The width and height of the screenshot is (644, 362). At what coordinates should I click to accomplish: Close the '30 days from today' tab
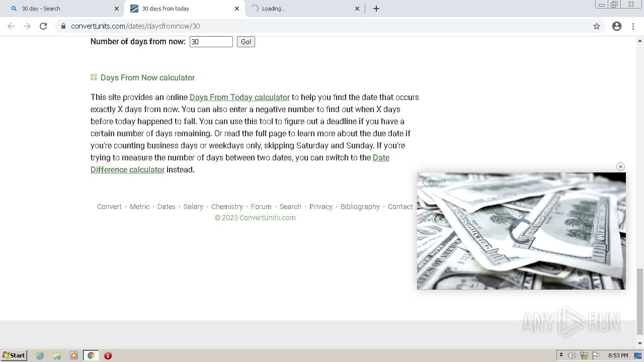(237, 9)
